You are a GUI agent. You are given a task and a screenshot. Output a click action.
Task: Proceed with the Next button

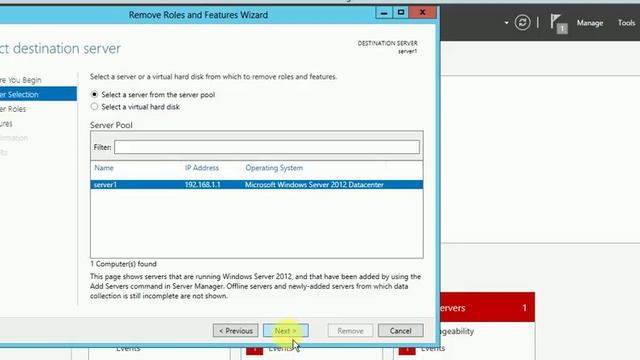286,331
